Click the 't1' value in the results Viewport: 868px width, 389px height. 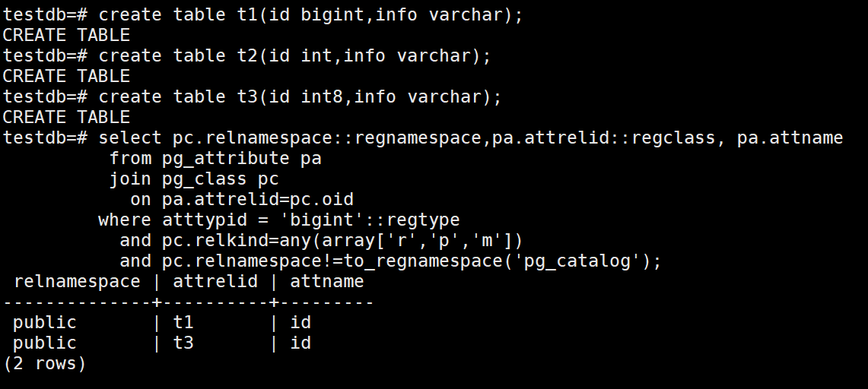coord(183,322)
